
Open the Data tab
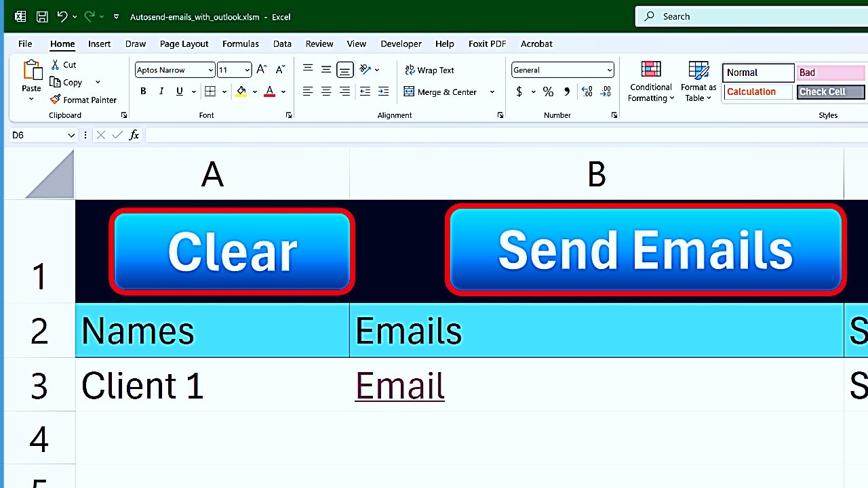pos(282,43)
